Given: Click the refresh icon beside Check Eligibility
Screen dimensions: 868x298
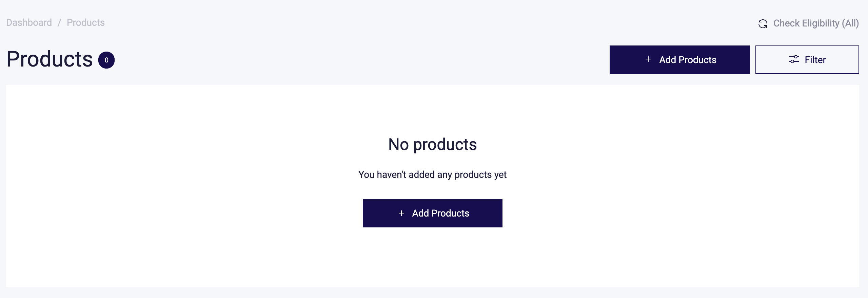Looking at the screenshot, I should [763, 24].
